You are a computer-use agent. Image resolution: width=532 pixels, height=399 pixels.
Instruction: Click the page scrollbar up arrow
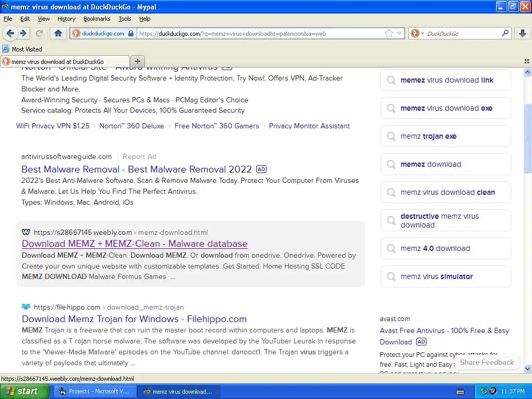point(527,72)
